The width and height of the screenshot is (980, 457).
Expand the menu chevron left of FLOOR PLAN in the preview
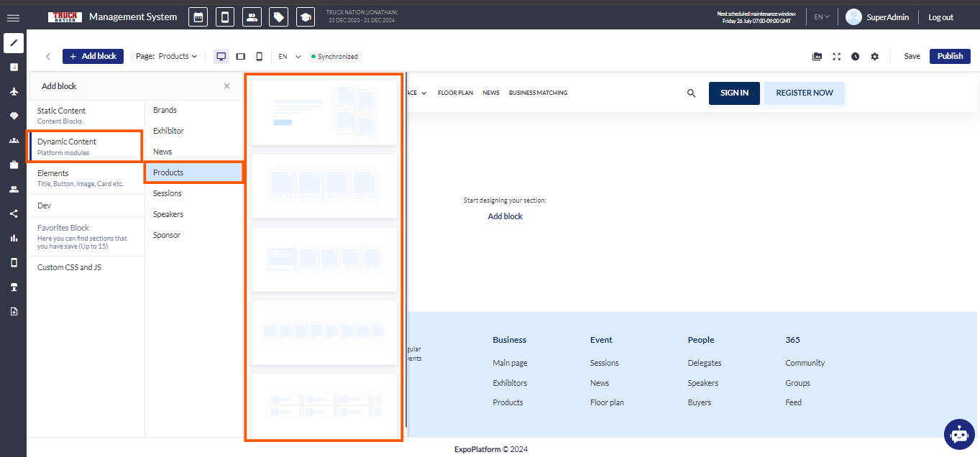[x=424, y=93]
